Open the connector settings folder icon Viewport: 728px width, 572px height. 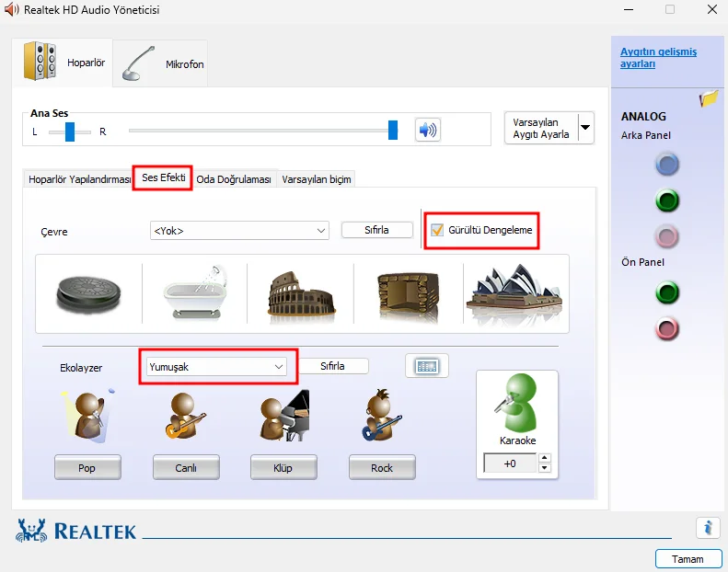pos(709,98)
